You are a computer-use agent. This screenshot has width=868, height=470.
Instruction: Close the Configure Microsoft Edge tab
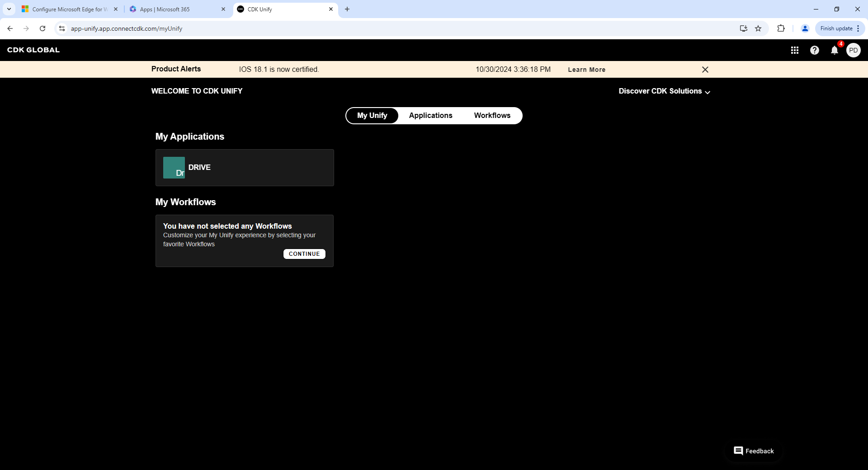coord(116,9)
